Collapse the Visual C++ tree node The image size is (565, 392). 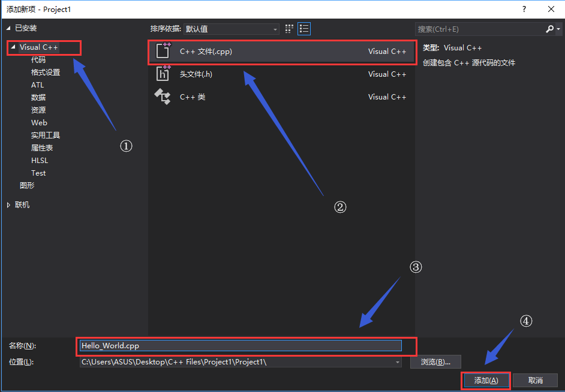click(14, 47)
